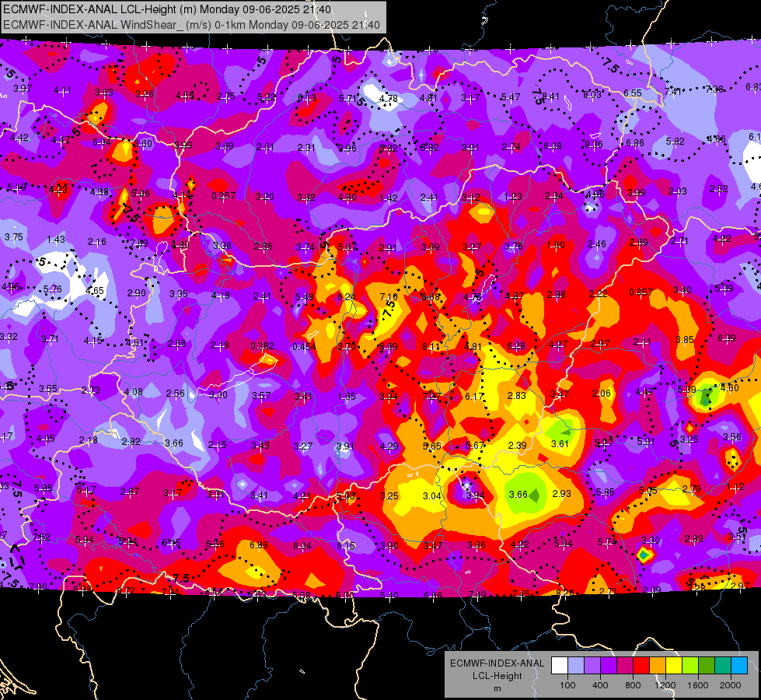
Task: Click the wind shear value 1.43
Action: click(56, 239)
